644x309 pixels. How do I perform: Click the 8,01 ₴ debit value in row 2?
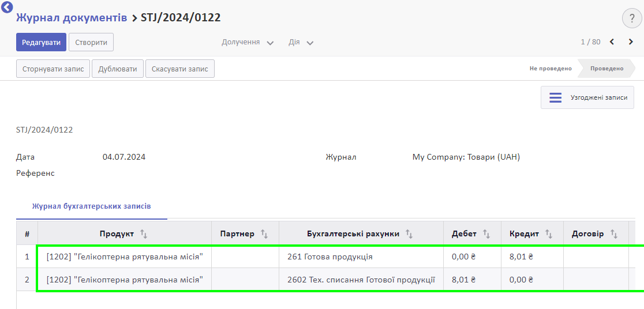[463, 280]
